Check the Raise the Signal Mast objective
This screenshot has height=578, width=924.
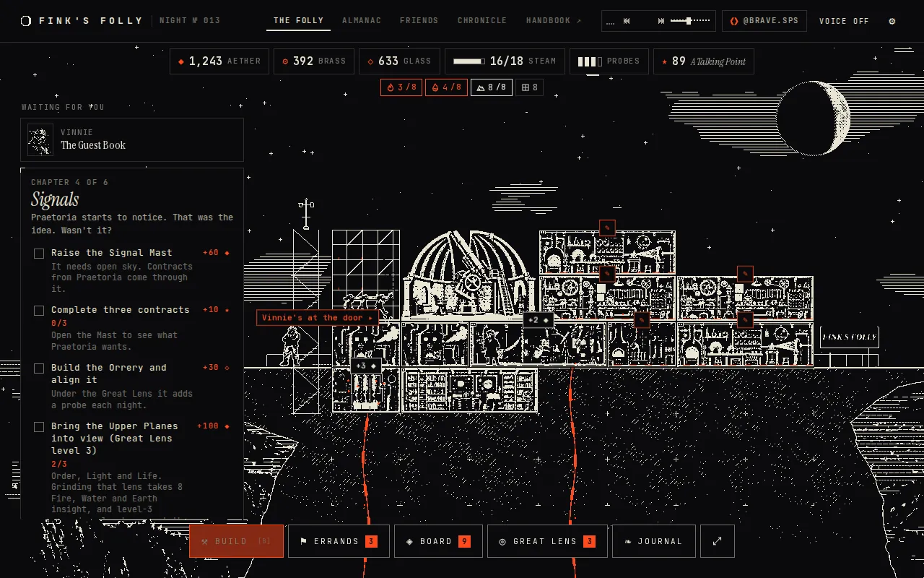[39, 254]
